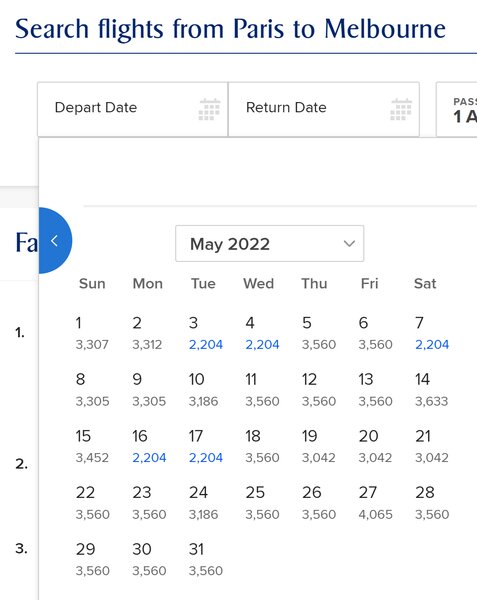Choose May 7 with fare 2,204

[432, 333]
